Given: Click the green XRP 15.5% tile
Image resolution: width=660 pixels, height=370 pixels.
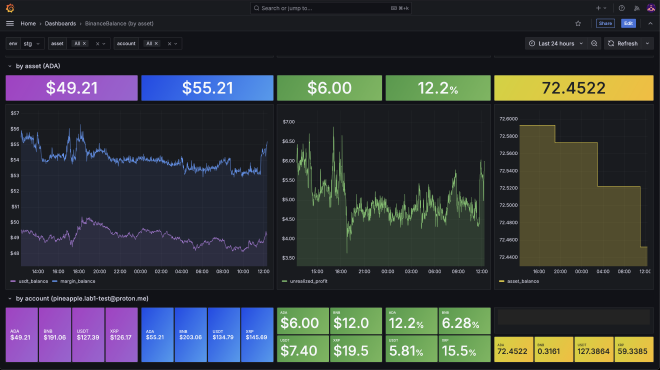Looking at the screenshot, I should click(x=464, y=349).
